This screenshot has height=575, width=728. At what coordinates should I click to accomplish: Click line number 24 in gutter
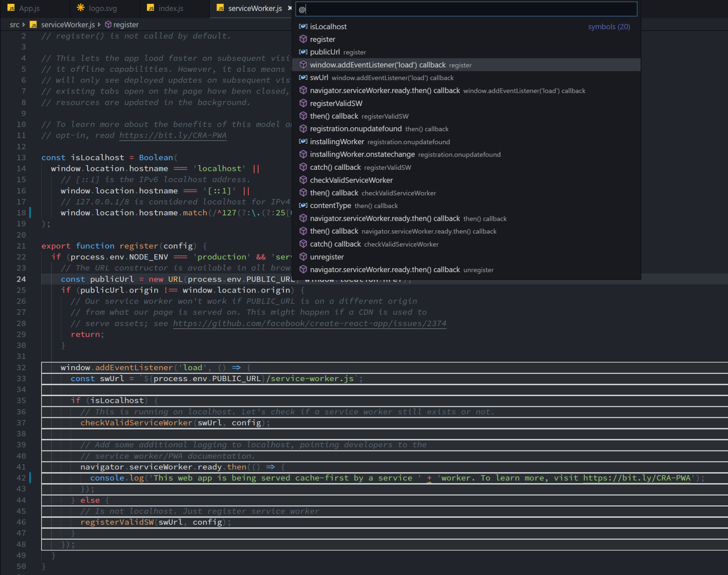point(21,279)
